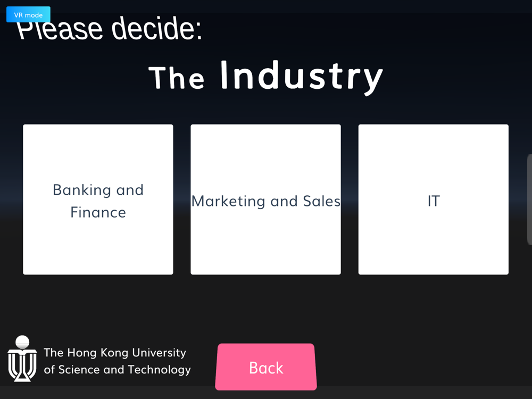Image resolution: width=532 pixels, height=399 pixels.
Task: Tap the 'Marketing and Sales' label text
Action: click(x=265, y=201)
